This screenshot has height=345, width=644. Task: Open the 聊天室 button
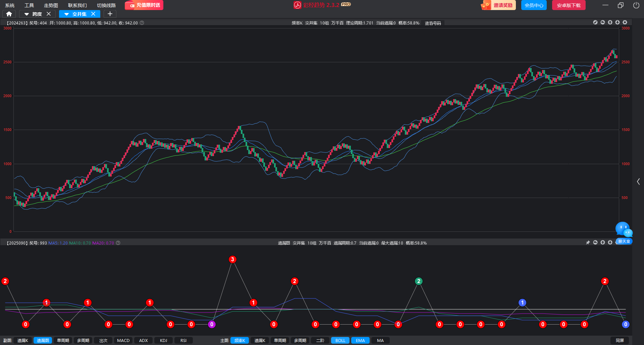pos(624,241)
